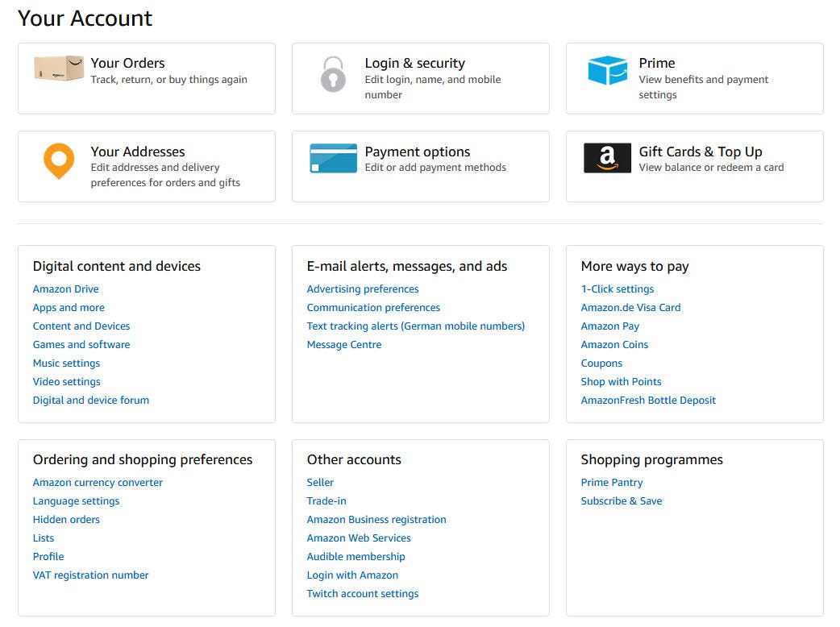View Hidden orders

66,520
